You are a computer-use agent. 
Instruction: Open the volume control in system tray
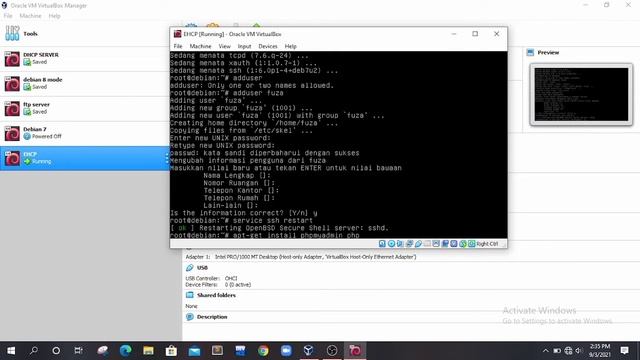579,351
